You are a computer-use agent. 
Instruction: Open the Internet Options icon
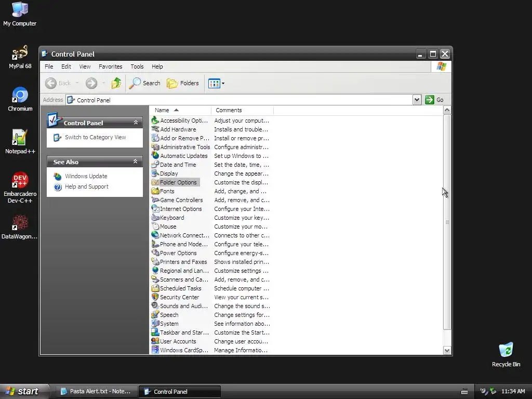click(x=155, y=209)
